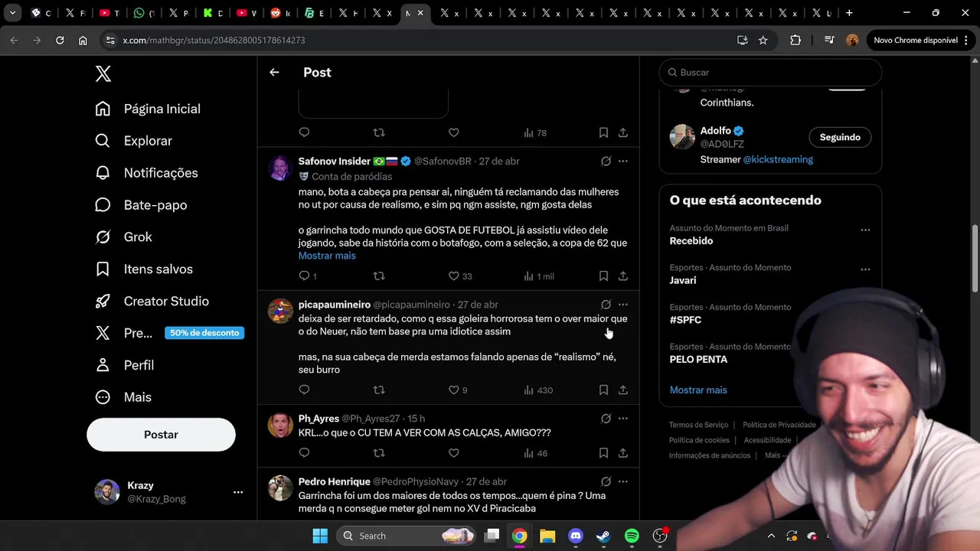Reply to the top post with 78 views
The height and width of the screenshot is (551, 980).
tap(304, 132)
